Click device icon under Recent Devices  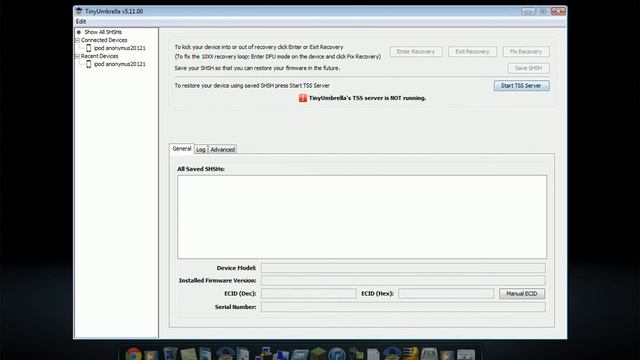(89, 64)
